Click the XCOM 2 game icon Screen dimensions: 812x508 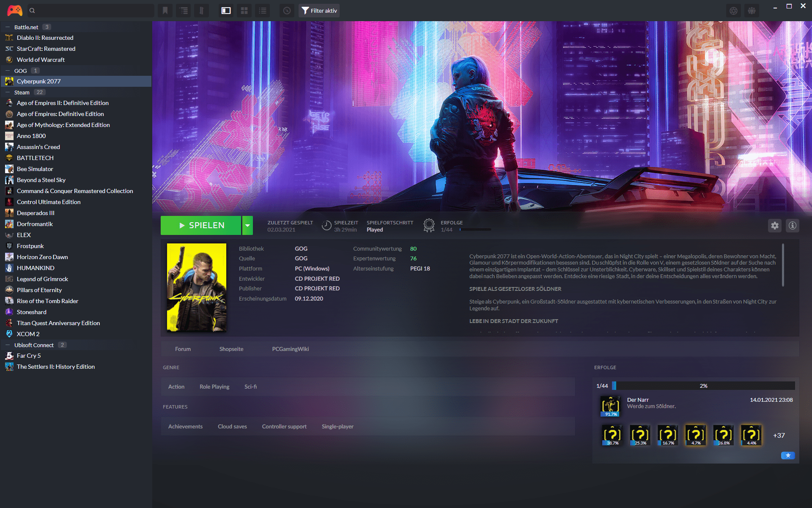[x=9, y=334]
